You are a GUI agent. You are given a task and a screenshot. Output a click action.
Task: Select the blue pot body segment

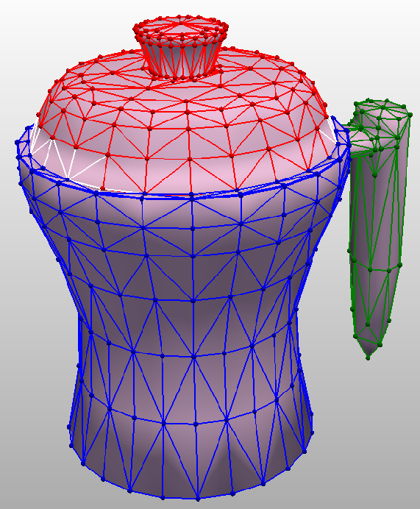click(182, 324)
